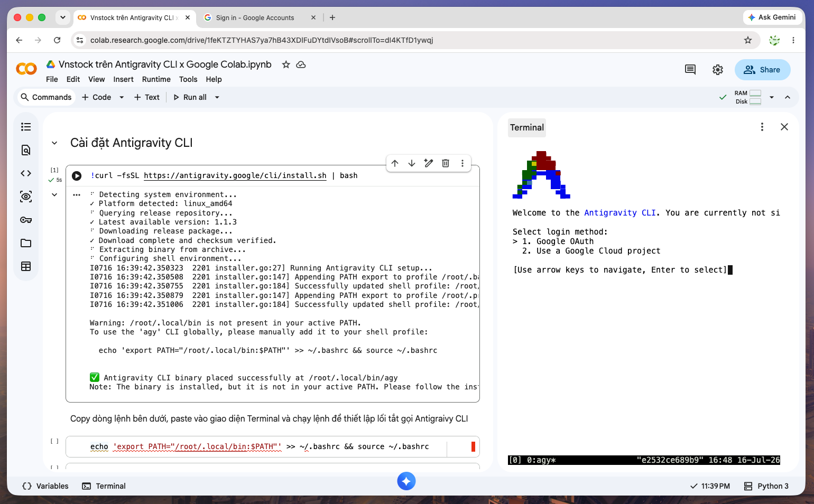
Task: Click the Colab logo
Action: (x=26, y=69)
